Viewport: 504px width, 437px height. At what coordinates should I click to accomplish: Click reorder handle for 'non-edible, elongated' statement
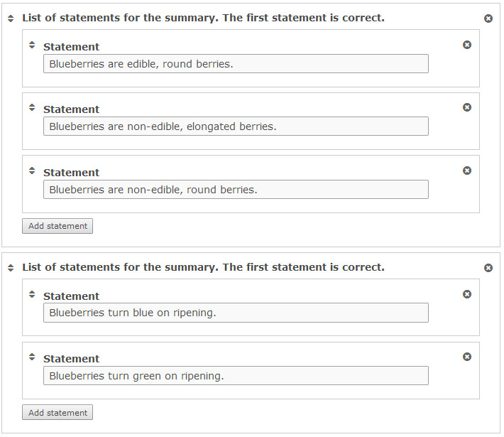(x=32, y=107)
